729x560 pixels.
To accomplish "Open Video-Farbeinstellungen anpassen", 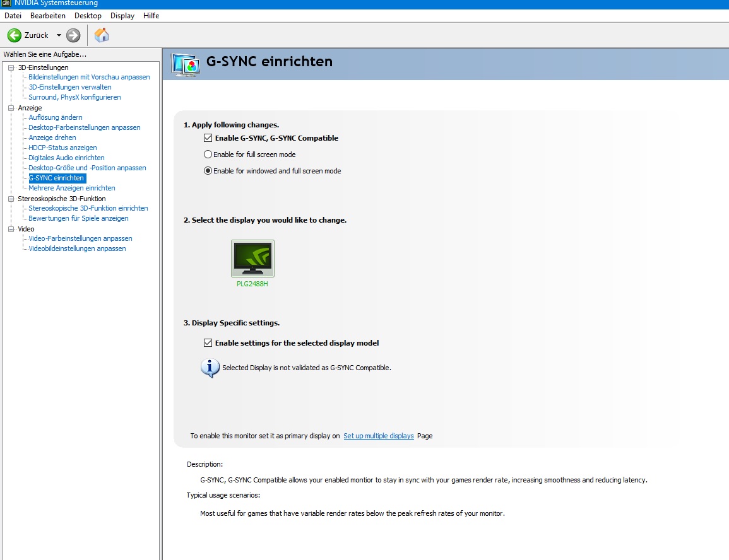I will pos(80,238).
